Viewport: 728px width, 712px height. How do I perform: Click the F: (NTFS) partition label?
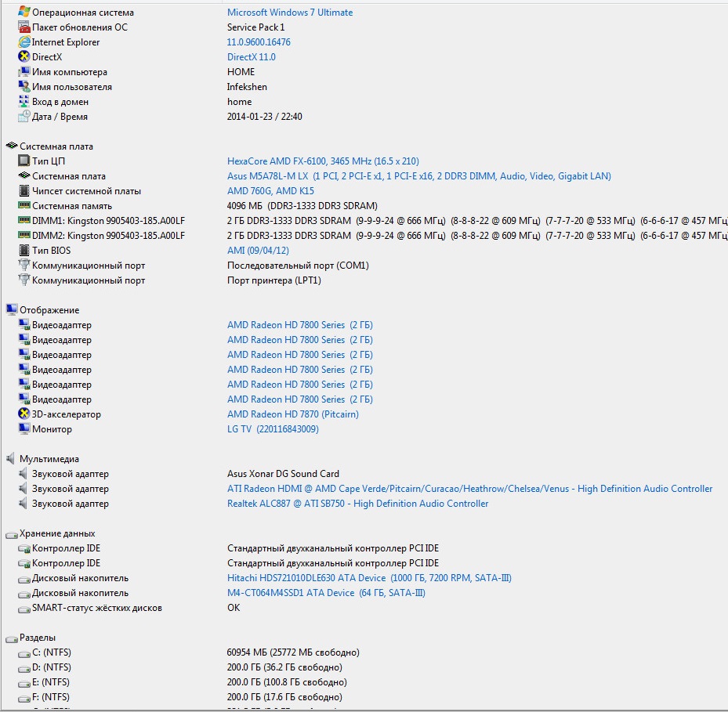[x=51, y=696]
